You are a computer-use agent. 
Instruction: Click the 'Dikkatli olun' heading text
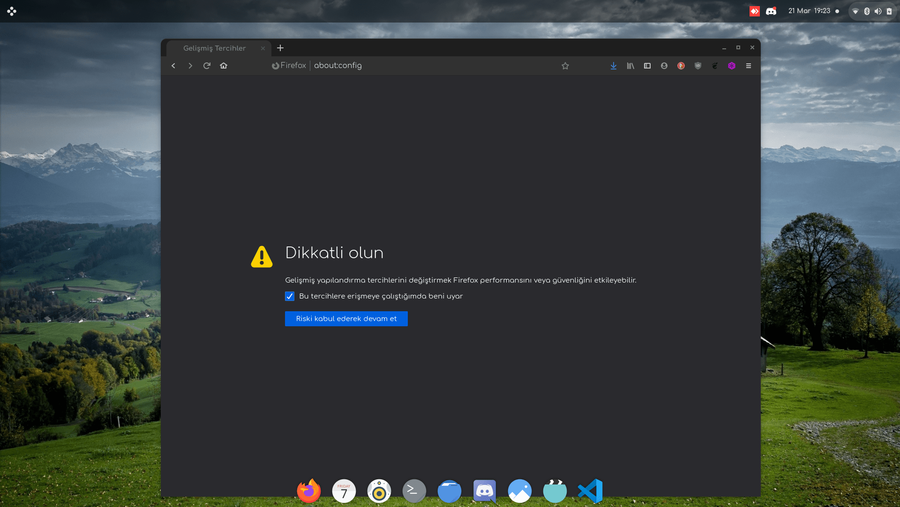[x=334, y=253]
